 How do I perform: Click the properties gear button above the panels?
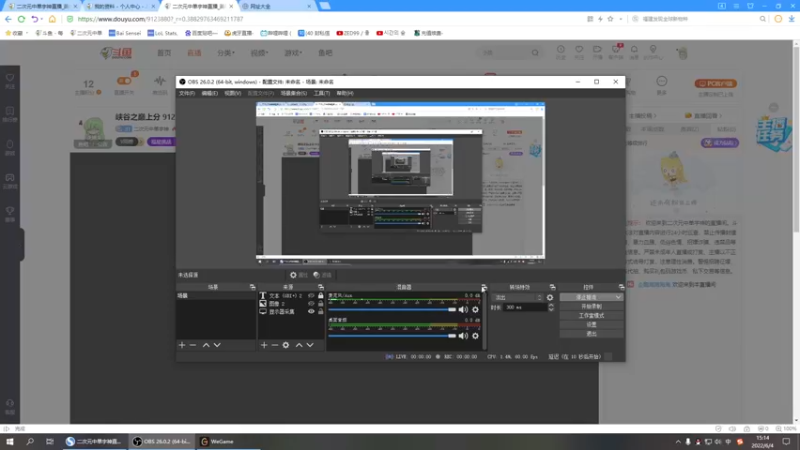298,275
